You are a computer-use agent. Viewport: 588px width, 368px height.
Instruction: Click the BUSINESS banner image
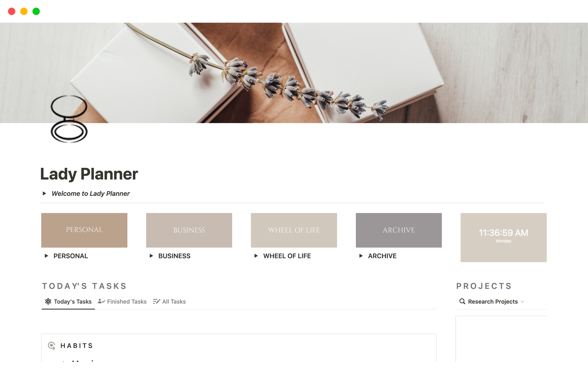tap(189, 230)
